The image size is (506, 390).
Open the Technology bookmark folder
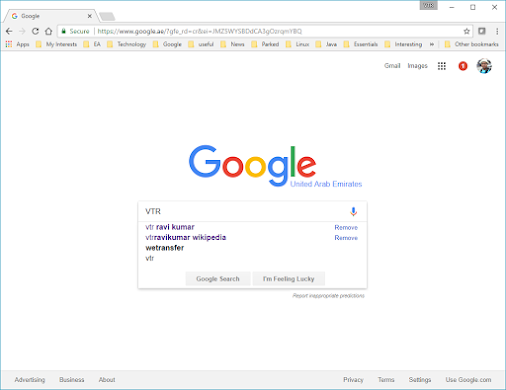[x=127, y=44]
